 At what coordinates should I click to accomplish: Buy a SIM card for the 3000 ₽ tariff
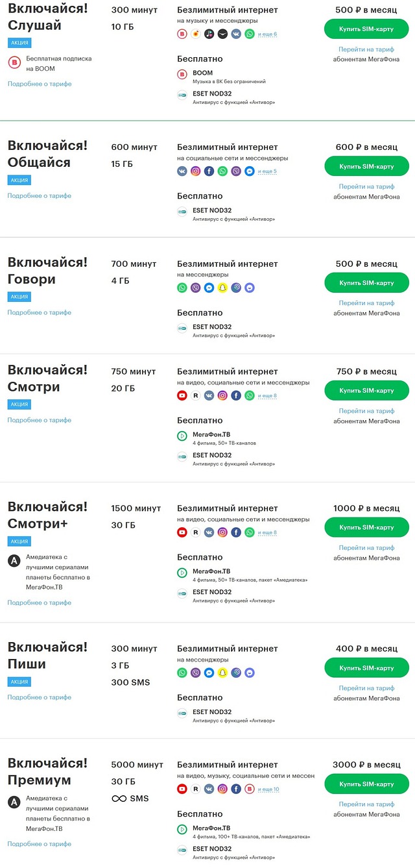click(366, 784)
